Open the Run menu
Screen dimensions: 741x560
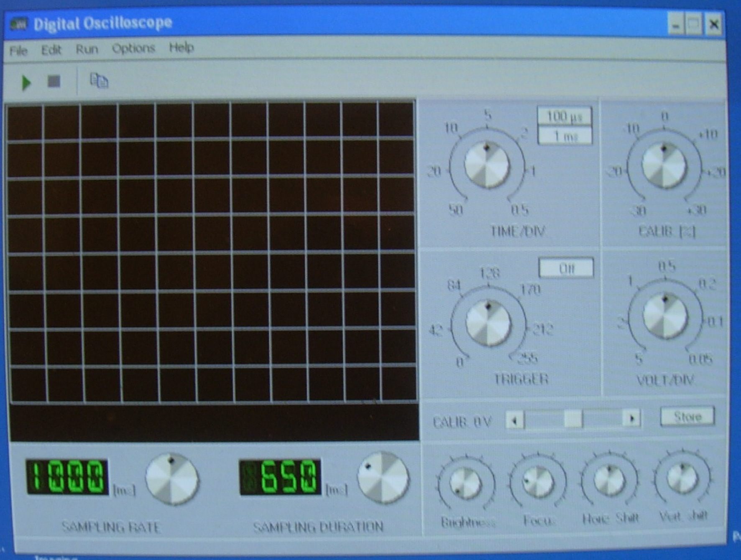tap(87, 49)
